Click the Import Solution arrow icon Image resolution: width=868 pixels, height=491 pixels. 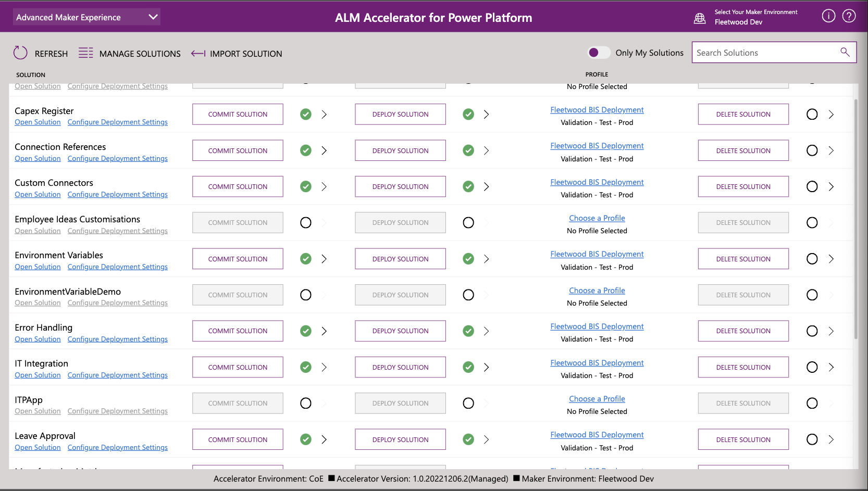(x=198, y=53)
